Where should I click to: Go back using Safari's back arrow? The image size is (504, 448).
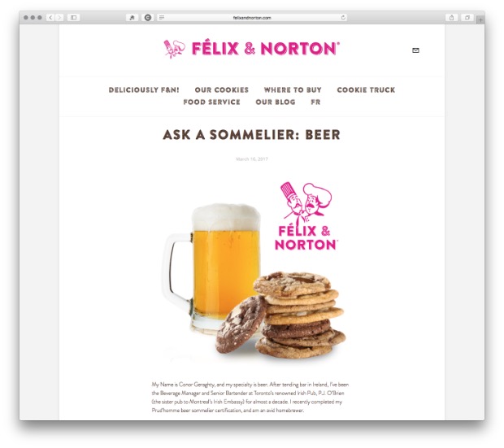coord(50,17)
